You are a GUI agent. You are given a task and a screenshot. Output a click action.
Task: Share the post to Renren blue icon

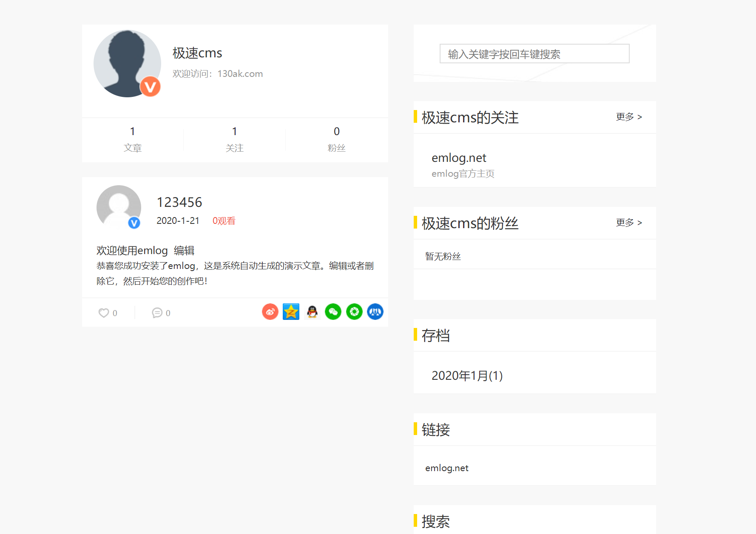[375, 312]
